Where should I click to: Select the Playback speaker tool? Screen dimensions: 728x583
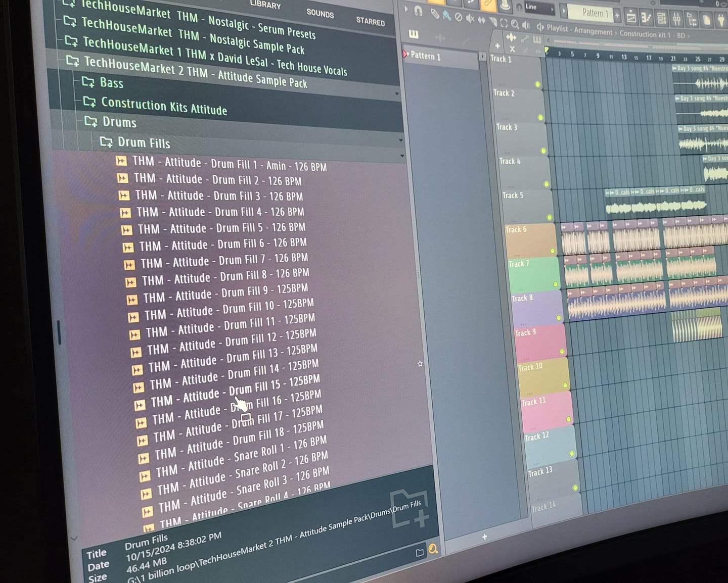(526, 26)
